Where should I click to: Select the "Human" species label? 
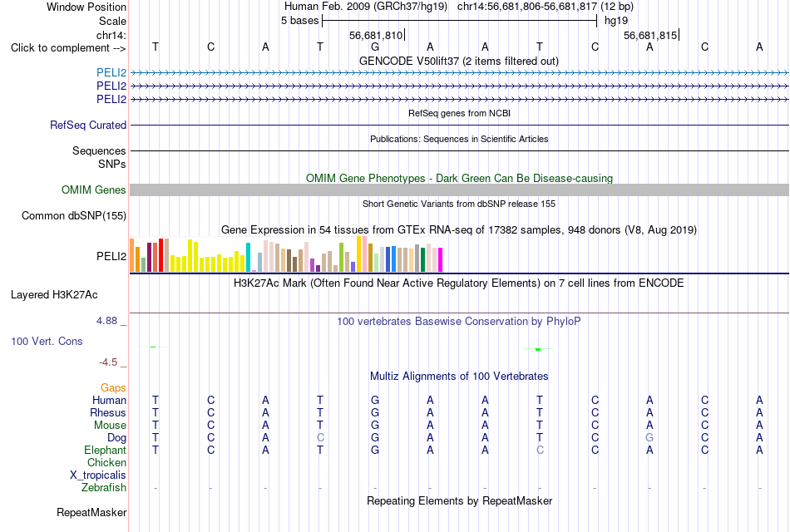[109, 400]
